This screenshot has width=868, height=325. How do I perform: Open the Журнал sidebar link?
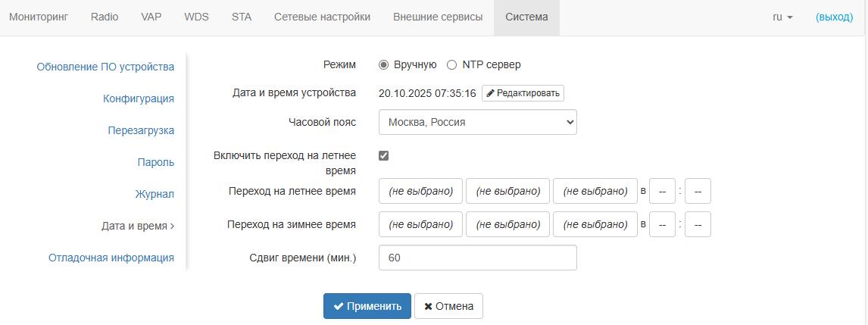coord(155,194)
